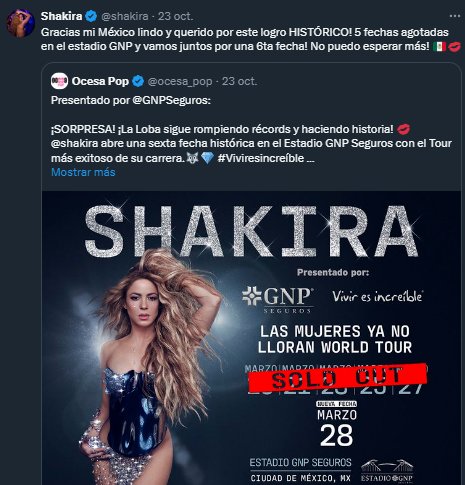Open the #Viviresincreíble hashtag
The width and height of the screenshot is (465, 485).
[x=261, y=158]
